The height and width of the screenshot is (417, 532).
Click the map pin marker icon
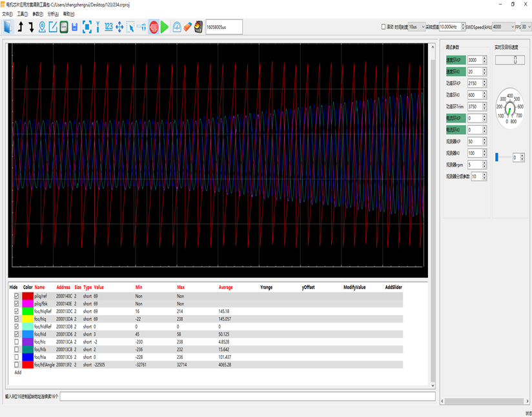(x=42, y=26)
